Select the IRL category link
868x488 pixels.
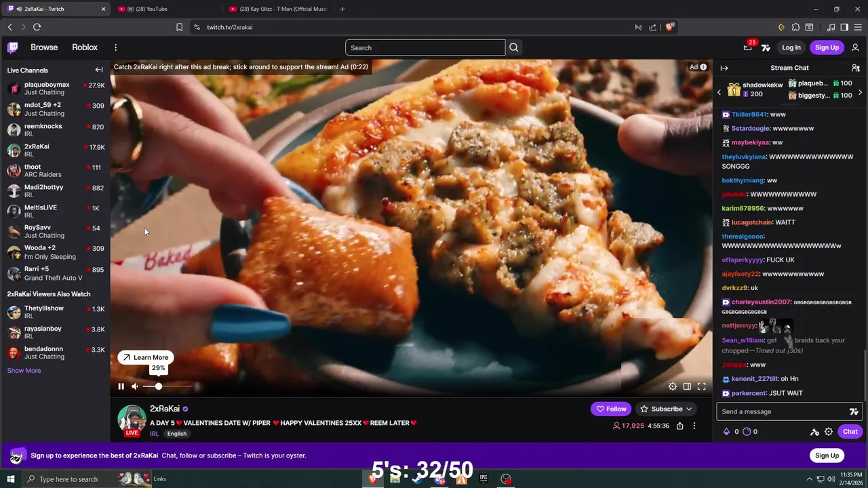(155, 434)
